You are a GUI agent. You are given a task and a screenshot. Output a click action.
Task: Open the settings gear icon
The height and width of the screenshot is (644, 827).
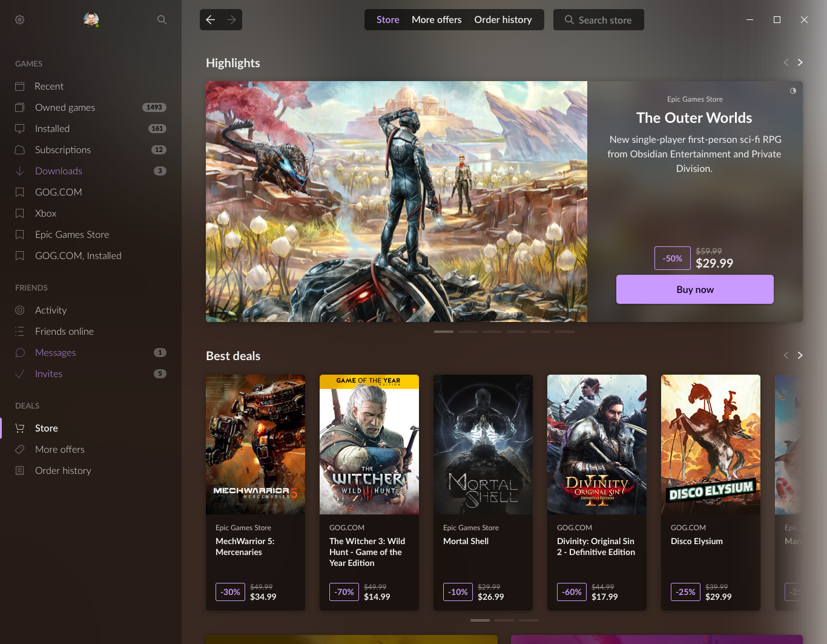(x=19, y=19)
